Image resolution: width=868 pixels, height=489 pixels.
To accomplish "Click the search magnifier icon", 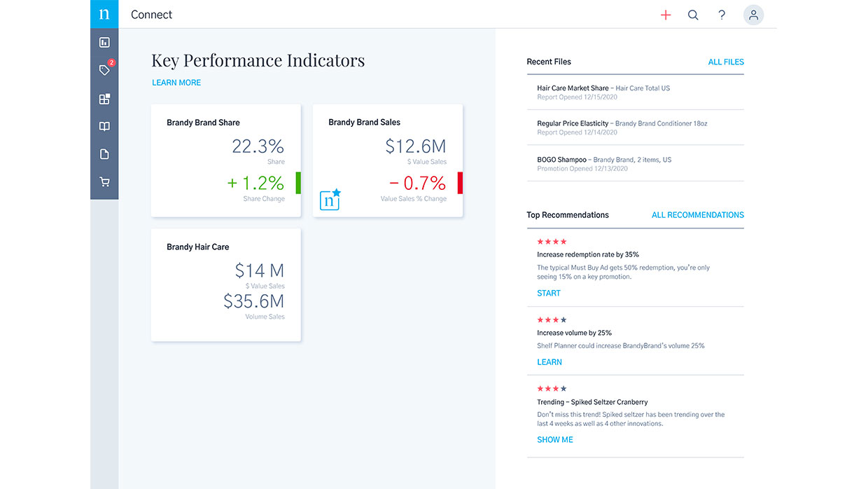I will (x=693, y=15).
